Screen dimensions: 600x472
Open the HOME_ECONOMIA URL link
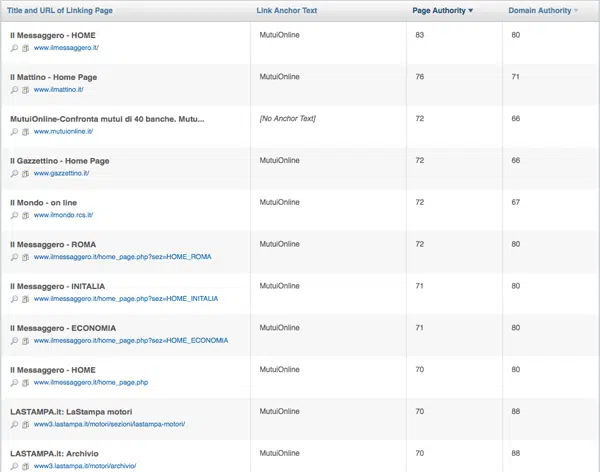coord(130,341)
